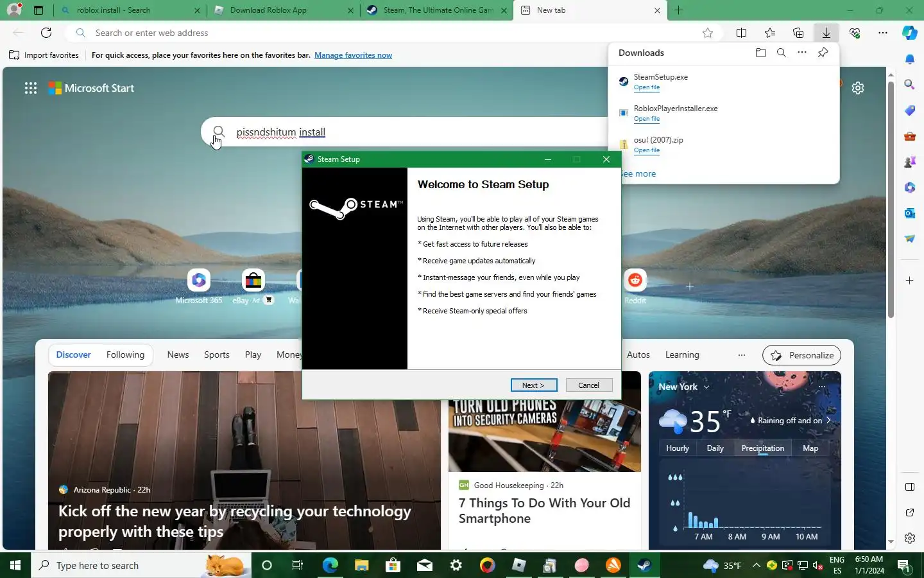Open sidebar Games chess icon
The image size is (924, 578).
910,162
